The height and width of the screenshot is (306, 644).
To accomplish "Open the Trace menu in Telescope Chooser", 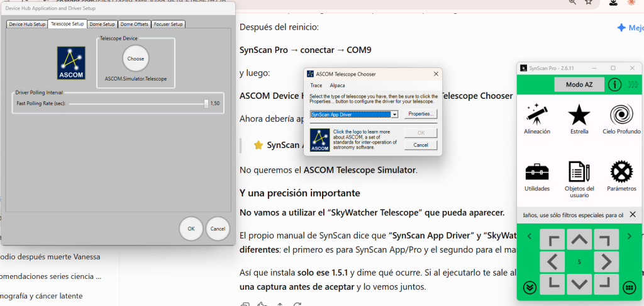I will point(316,86).
